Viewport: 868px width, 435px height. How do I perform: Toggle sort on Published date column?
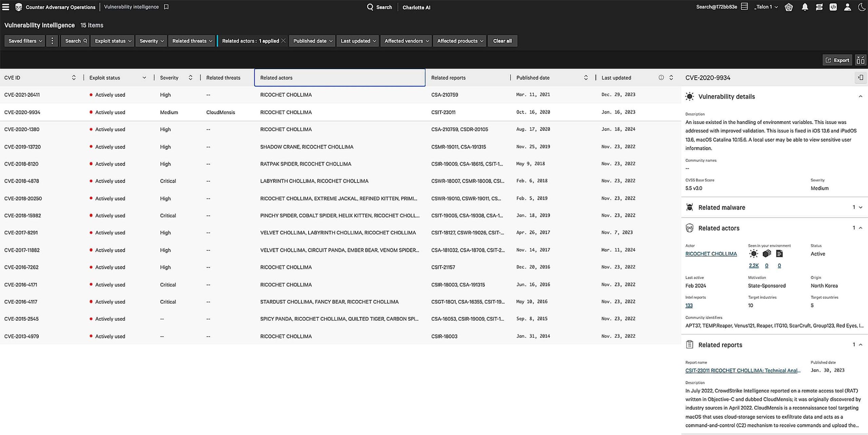[x=586, y=78]
